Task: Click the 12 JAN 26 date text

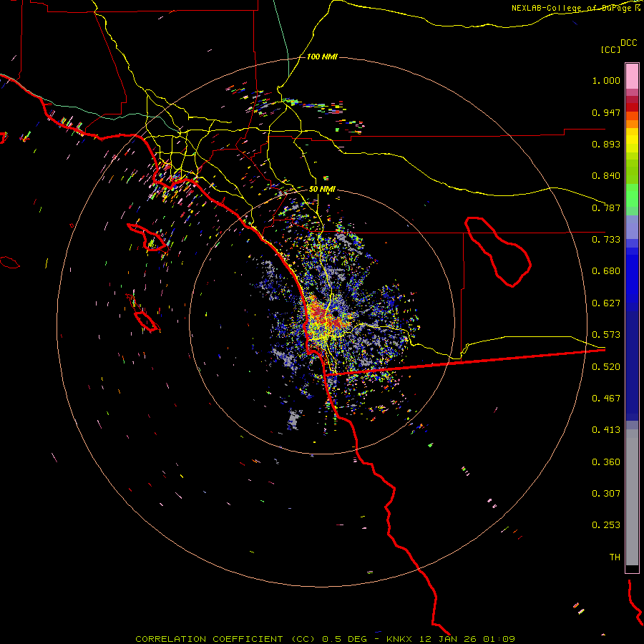Action: 449,639
